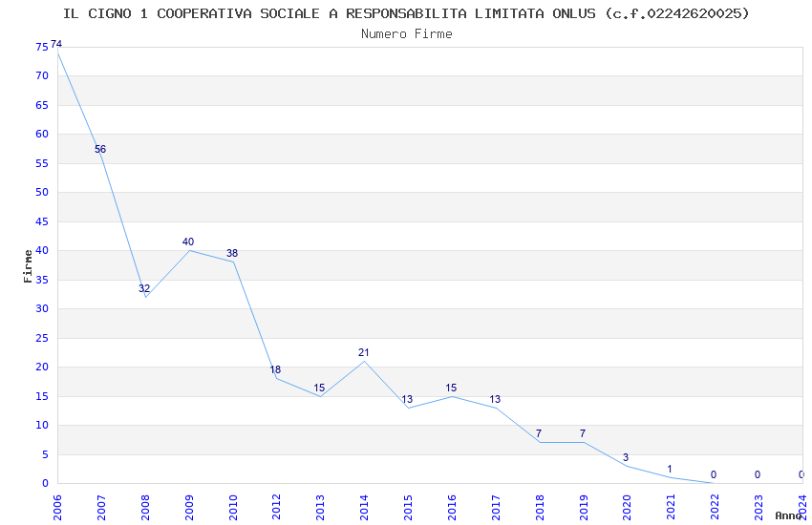Click x-axis year 2017
The width and height of the screenshot is (812, 525).
(x=496, y=507)
